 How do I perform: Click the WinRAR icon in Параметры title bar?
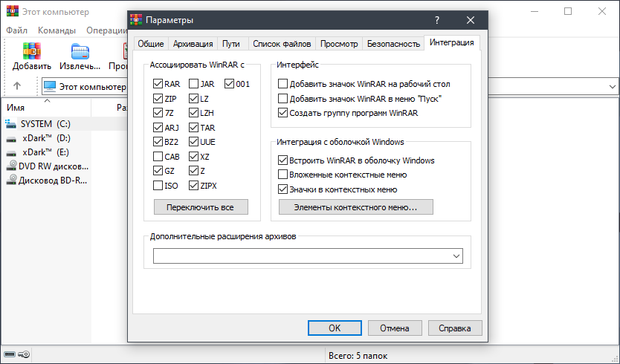(x=137, y=19)
